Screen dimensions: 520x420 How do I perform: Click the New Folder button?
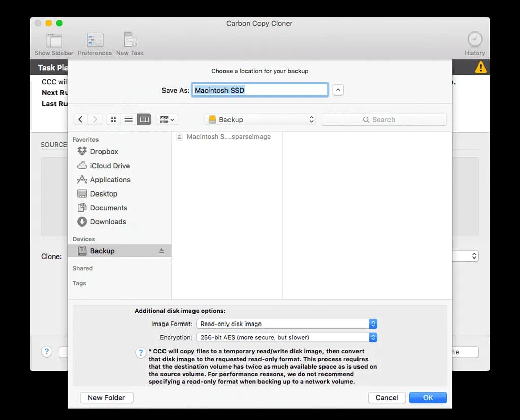[x=107, y=398]
